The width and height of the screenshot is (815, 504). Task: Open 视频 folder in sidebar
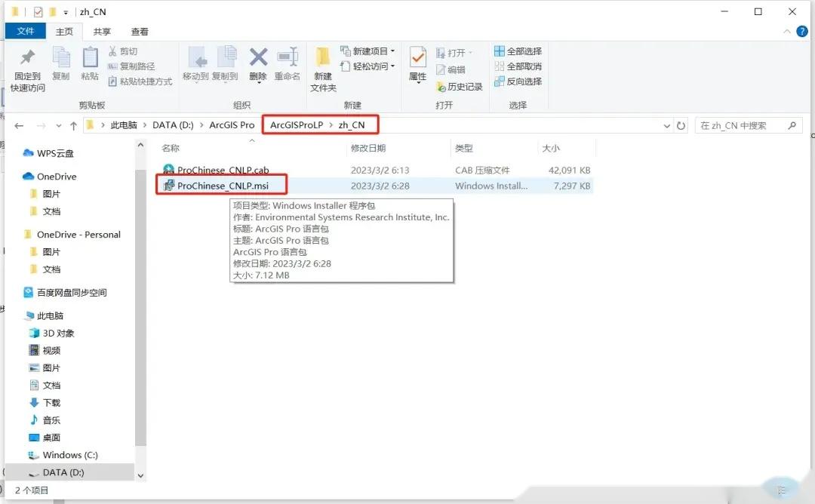[51, 351]
